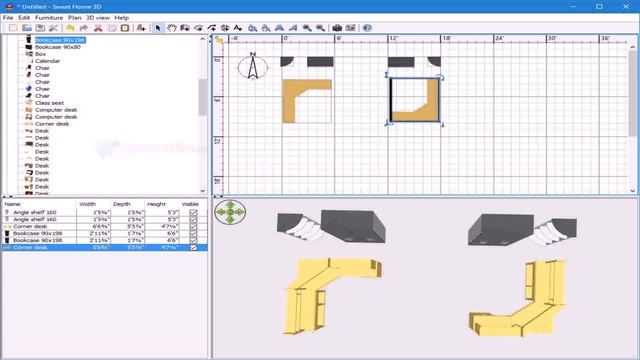Click the catalog vertical scrollbar thumb
The image size is (640, 360).
click(x=203, y=97)
